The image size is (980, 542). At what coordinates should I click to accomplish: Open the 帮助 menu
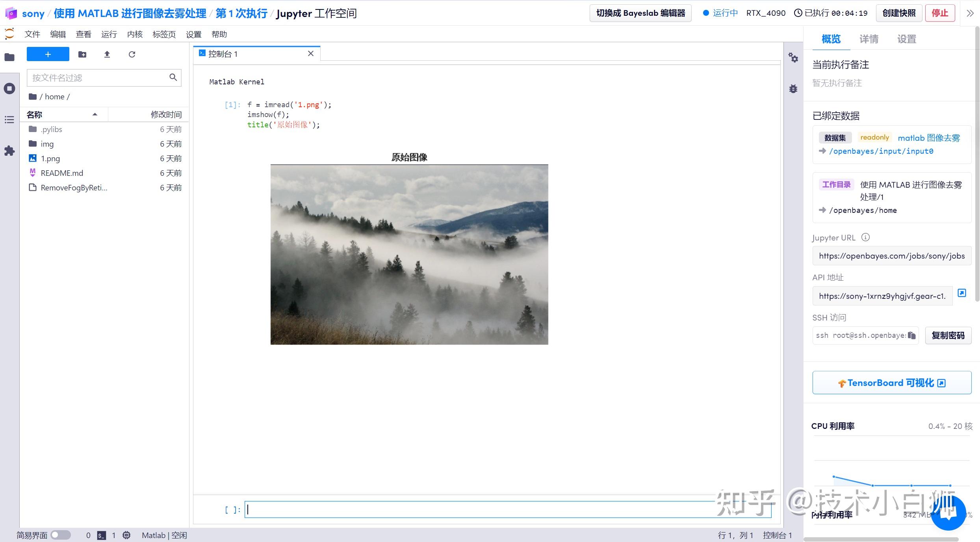219,34
